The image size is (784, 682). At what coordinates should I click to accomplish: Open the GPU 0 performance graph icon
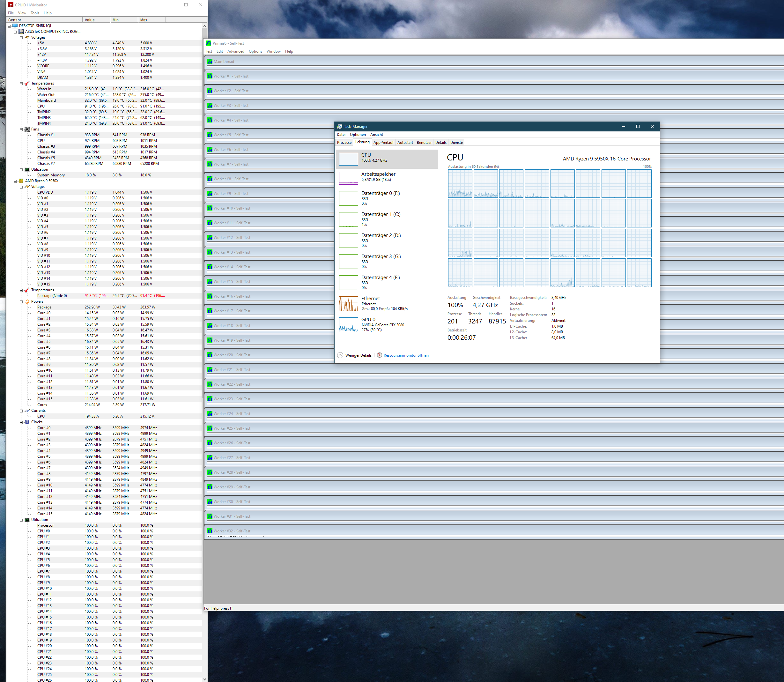[348, 325]
